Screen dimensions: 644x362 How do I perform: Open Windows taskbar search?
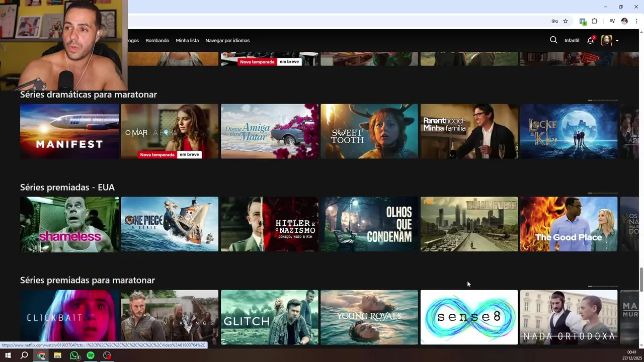click(24, 355)
